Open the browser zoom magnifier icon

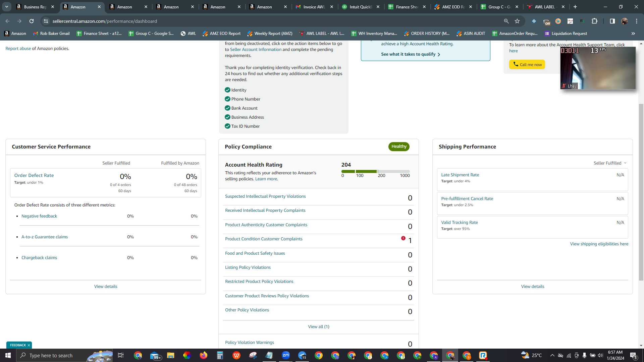[x=506, y=21]
